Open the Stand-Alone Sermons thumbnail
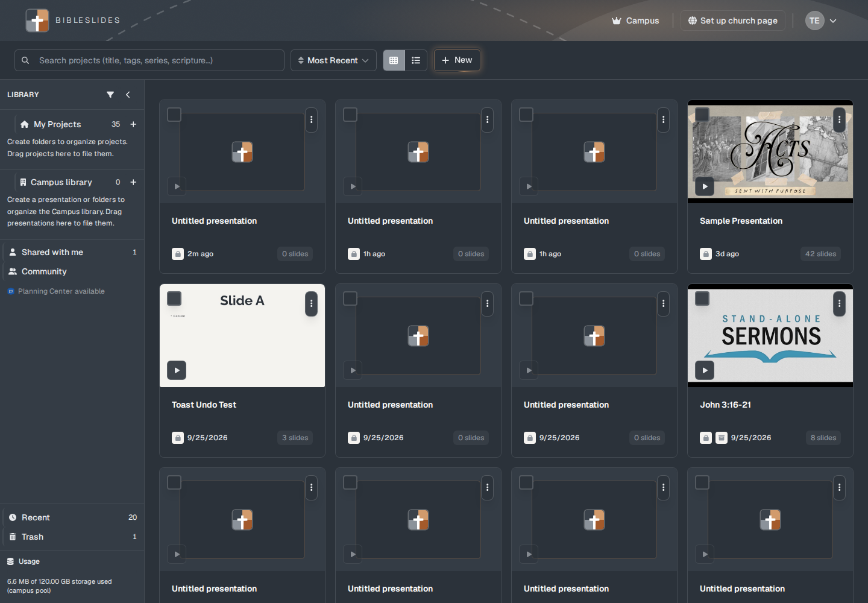The width and height of the screenshot is (868, 603). pyautogui.click(x=770, y=336)
